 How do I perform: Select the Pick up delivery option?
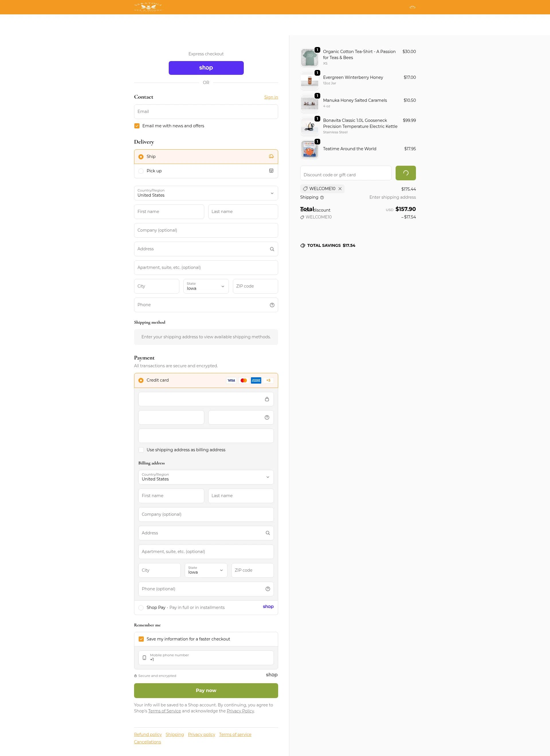pos(141,171)
